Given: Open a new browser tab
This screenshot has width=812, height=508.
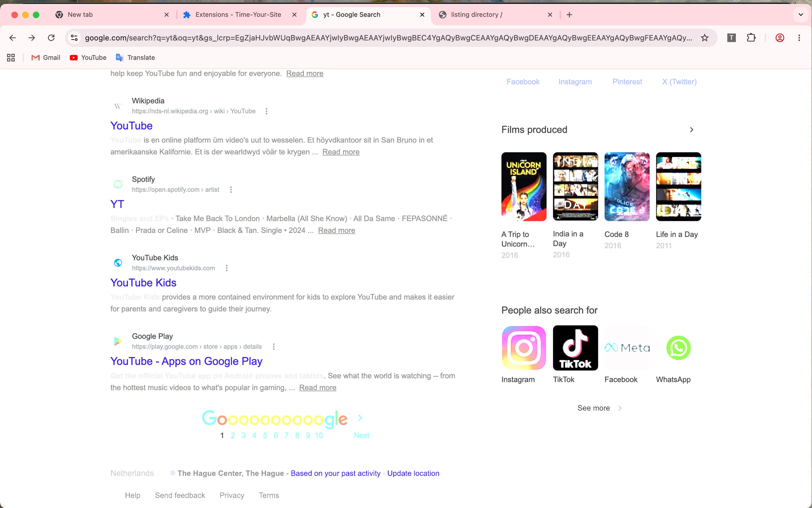Looking at the screenshot, I should [569, 15].
